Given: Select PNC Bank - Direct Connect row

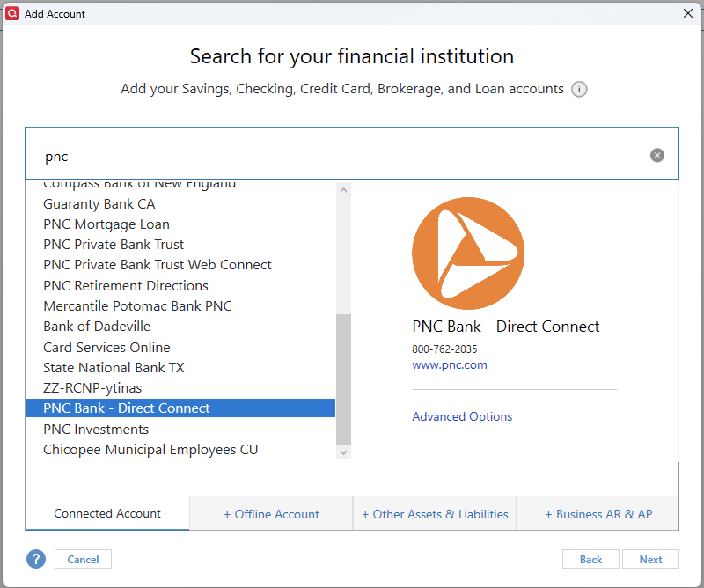Looking at the screenshot, I should 181,408.
